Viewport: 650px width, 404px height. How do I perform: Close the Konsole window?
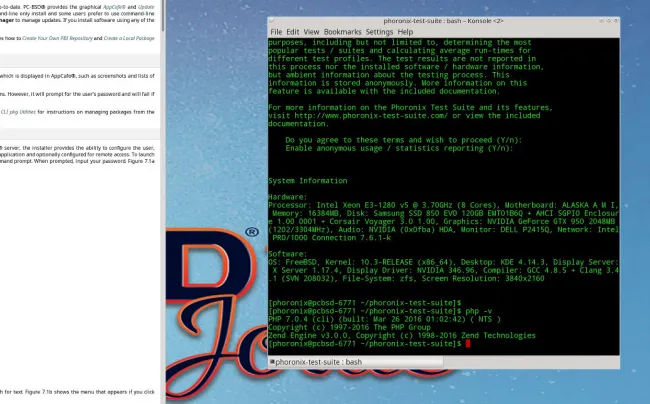pos(616,20)
